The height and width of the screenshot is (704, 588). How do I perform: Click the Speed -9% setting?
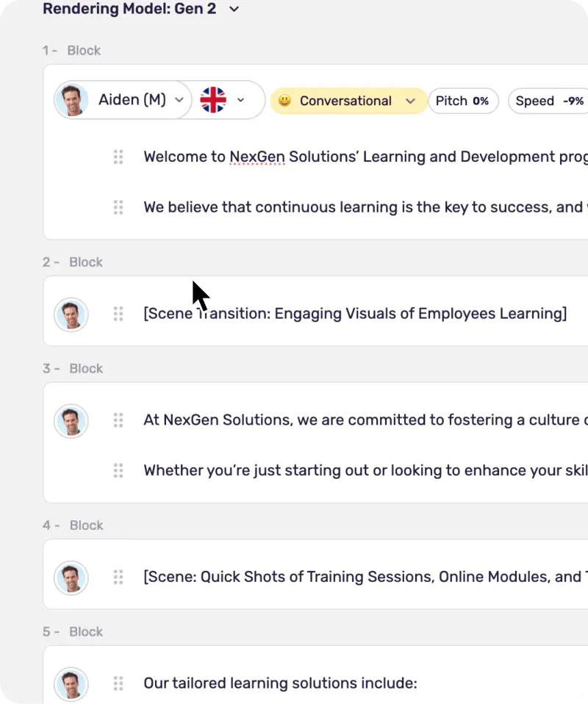(x=549, y=101)
